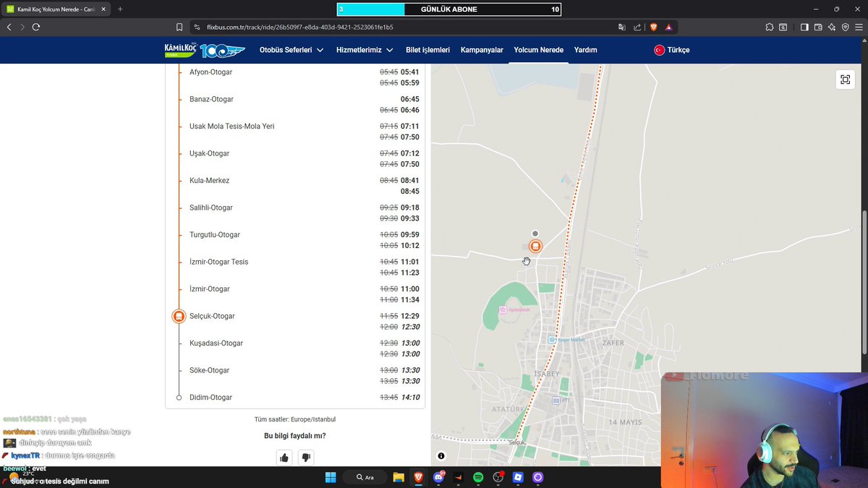The width and height of the screenshot is (868, 488).
Task: Toggle the browser sidebar panel
Action: click(804, 27)
